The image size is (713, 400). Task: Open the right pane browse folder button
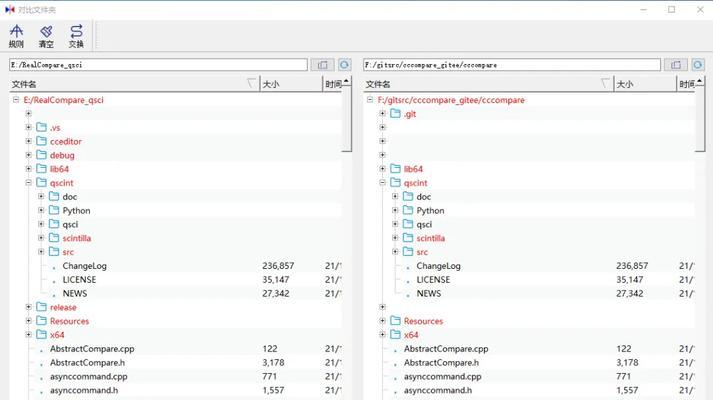click(676, 65)
